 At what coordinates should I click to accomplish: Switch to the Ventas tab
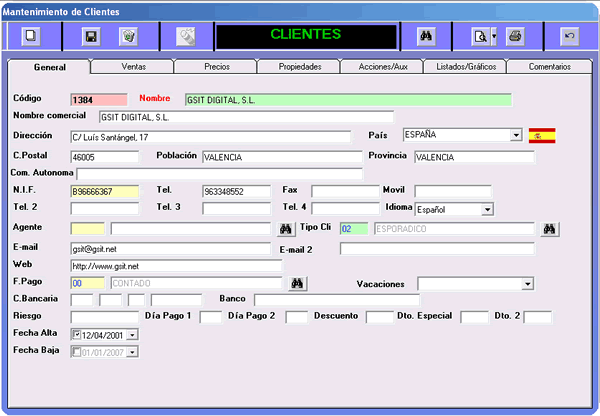[132, 67]
